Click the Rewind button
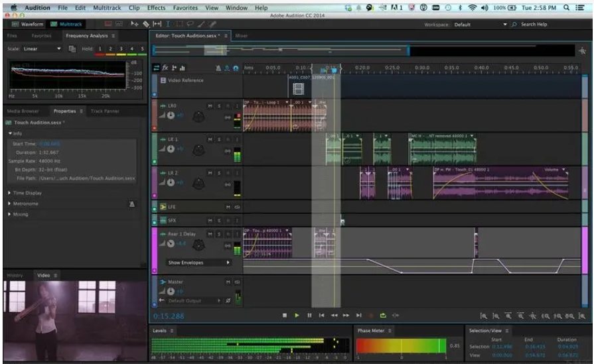 tap(334, 315)
